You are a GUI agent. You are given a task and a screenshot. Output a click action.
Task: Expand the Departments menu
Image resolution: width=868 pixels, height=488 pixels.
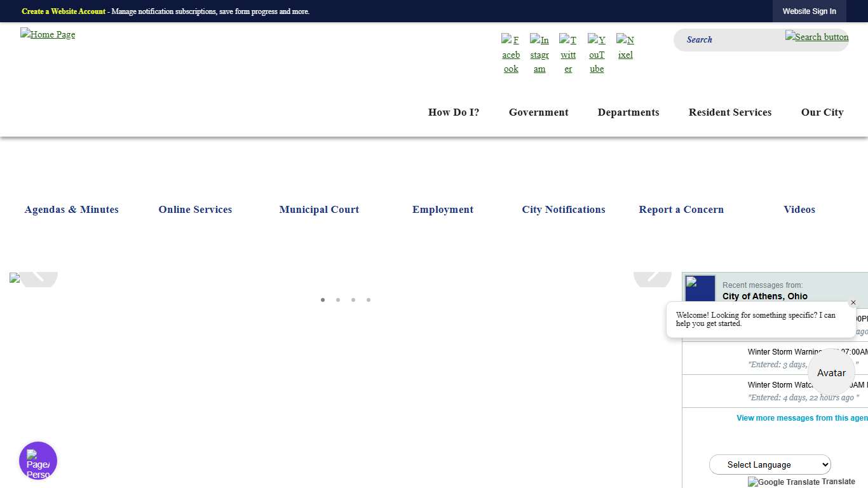(x=628, y=112)
